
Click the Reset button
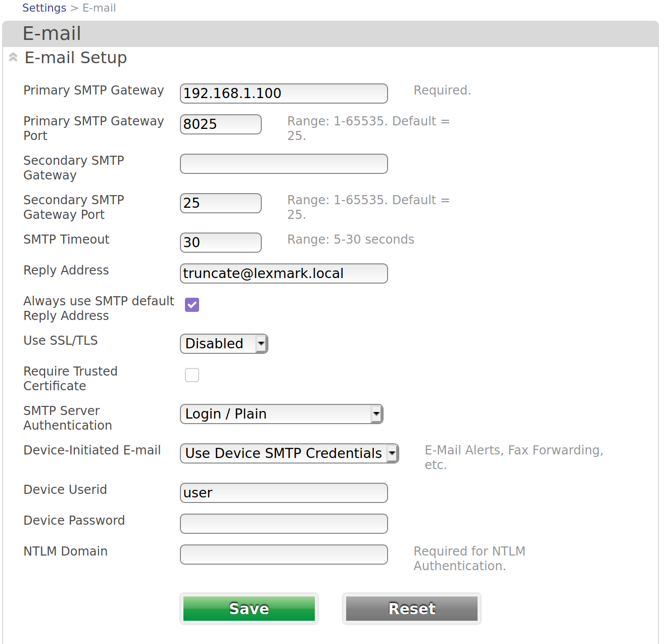[x=411, y=609]
